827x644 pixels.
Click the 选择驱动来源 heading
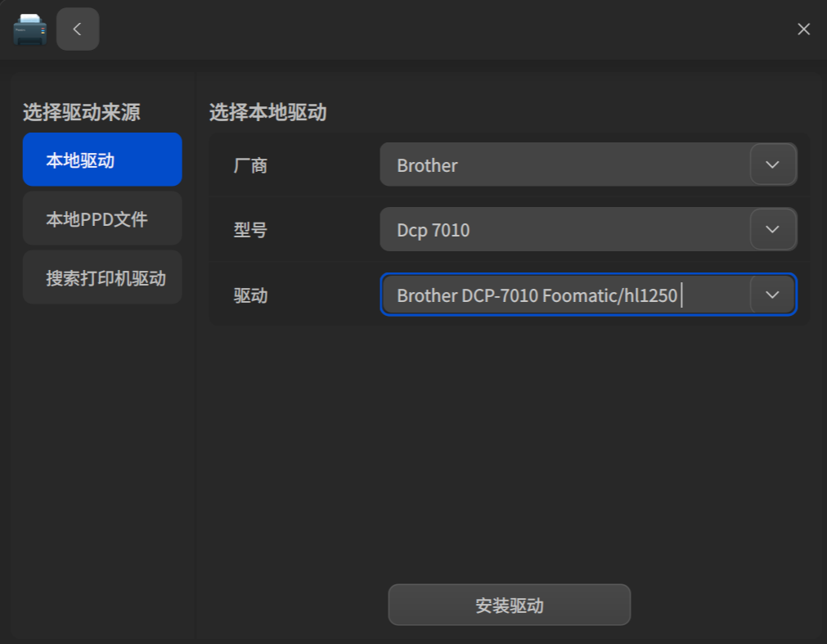click(82, 112)
